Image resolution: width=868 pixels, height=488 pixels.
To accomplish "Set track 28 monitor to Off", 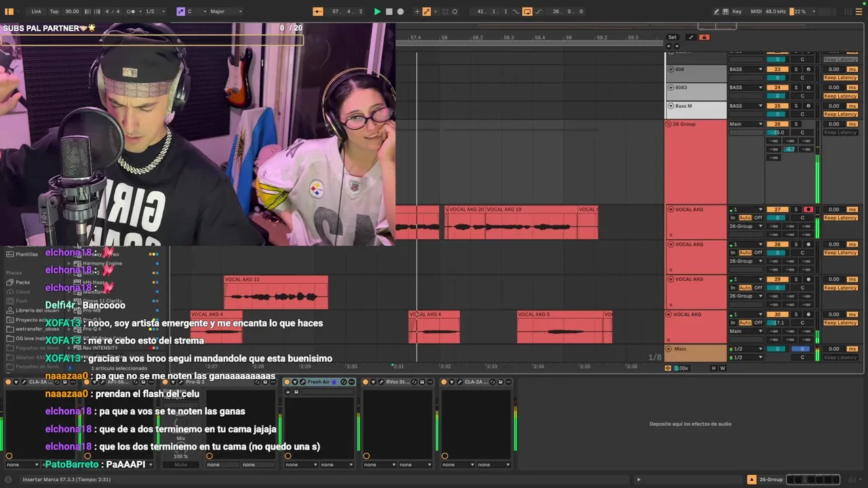I will point(758,253).
